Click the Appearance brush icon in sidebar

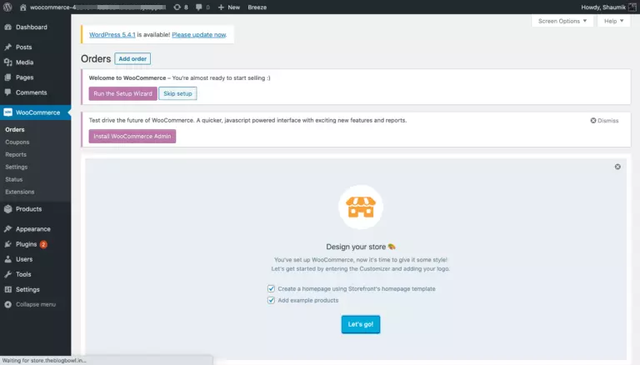click(8, 229)
